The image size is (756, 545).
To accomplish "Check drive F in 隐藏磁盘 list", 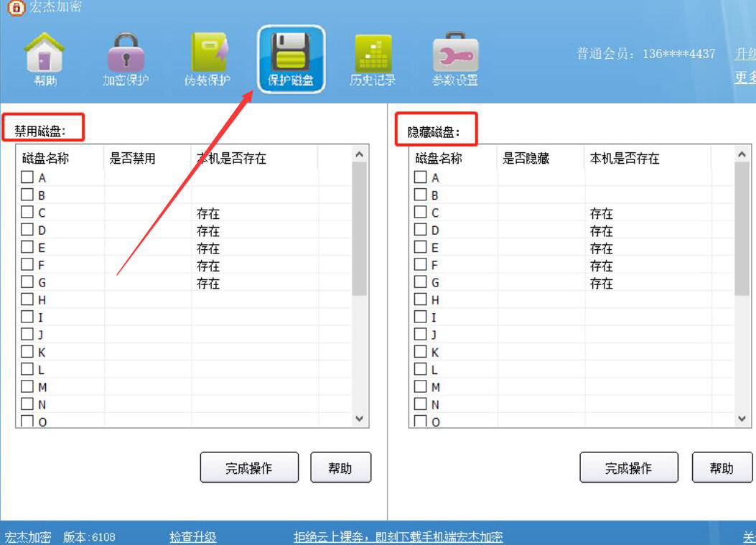I will coord(421,264).
